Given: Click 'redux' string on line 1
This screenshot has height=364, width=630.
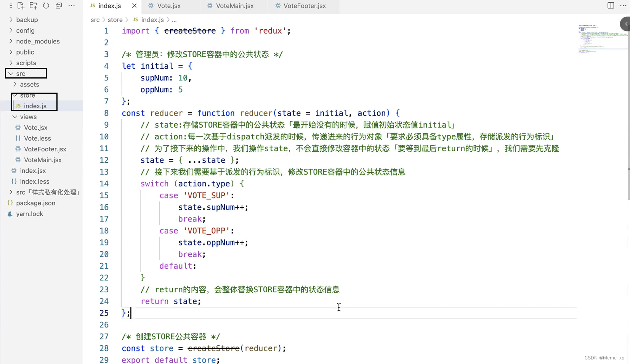Looking at the screenshot, I should [x=270, y=31].
